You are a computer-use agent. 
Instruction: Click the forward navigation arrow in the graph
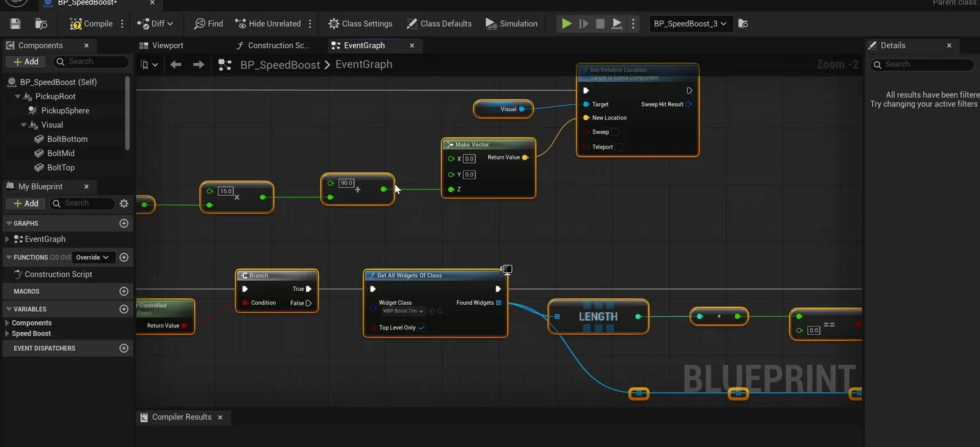pyautogui.click(x=198, y=64)
